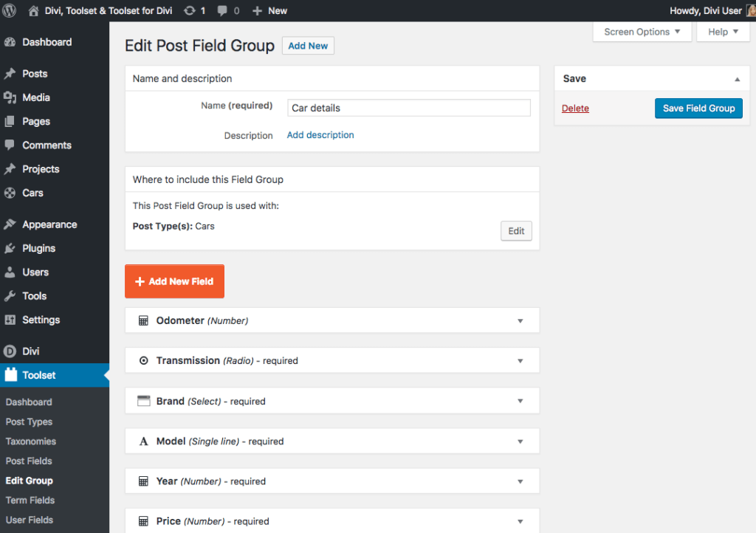Screen dimensions: 756x533
Task: Click the Delete link
Action: pyautogui.click(x=575, y=109)
